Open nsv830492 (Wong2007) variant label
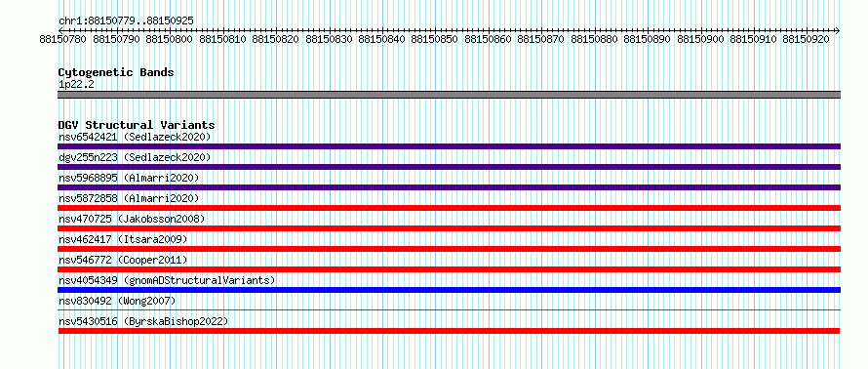This screenshot has height=369, width=868. (x=117, y=301)
